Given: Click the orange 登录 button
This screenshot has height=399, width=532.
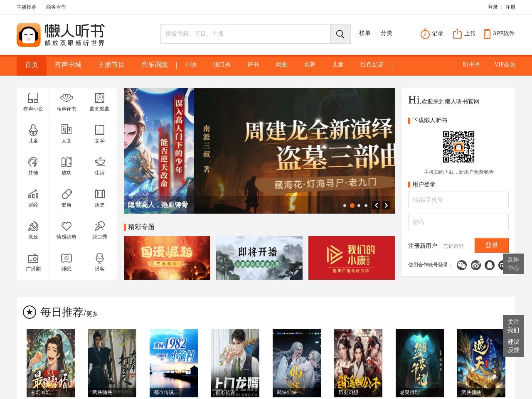Looking at the screenshot, I should (492, 245).
